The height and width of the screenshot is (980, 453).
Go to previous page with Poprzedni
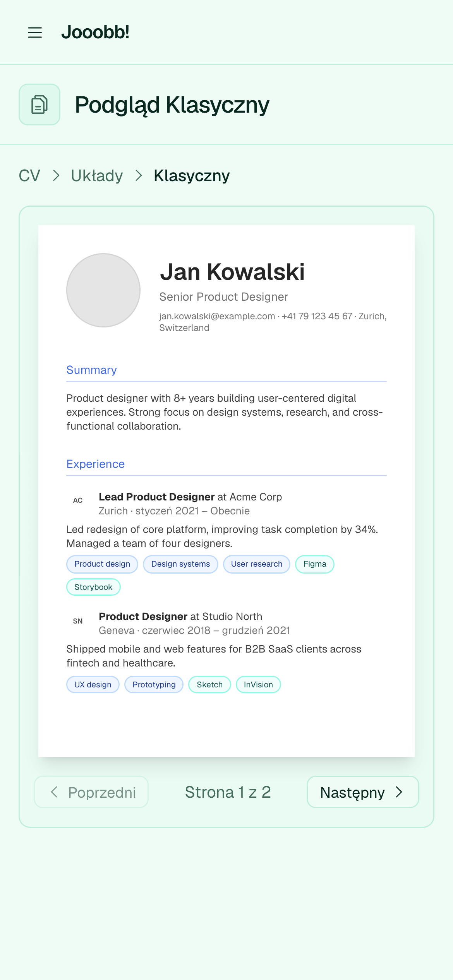click(91, 792)
